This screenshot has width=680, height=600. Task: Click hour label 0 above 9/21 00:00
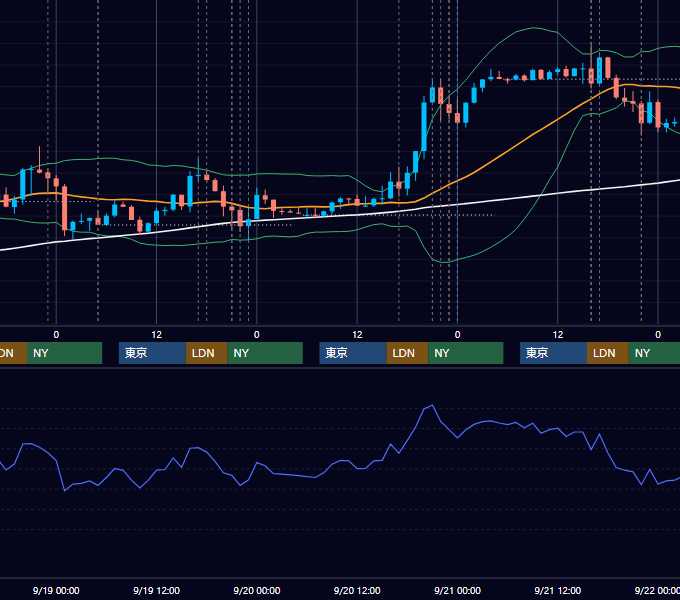[x=457, y=335]
